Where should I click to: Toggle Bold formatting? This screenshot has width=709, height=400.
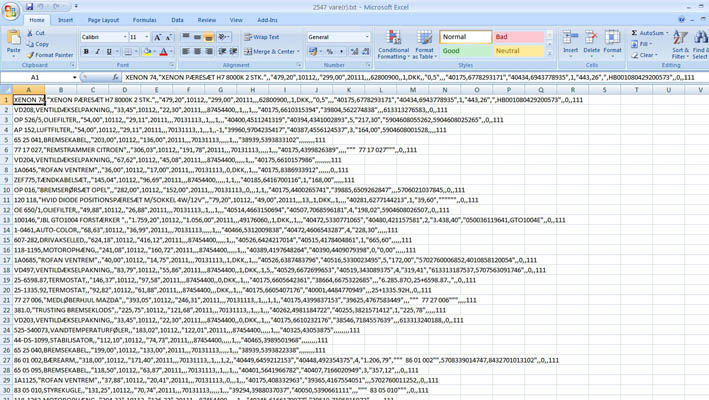coord(86,52)
